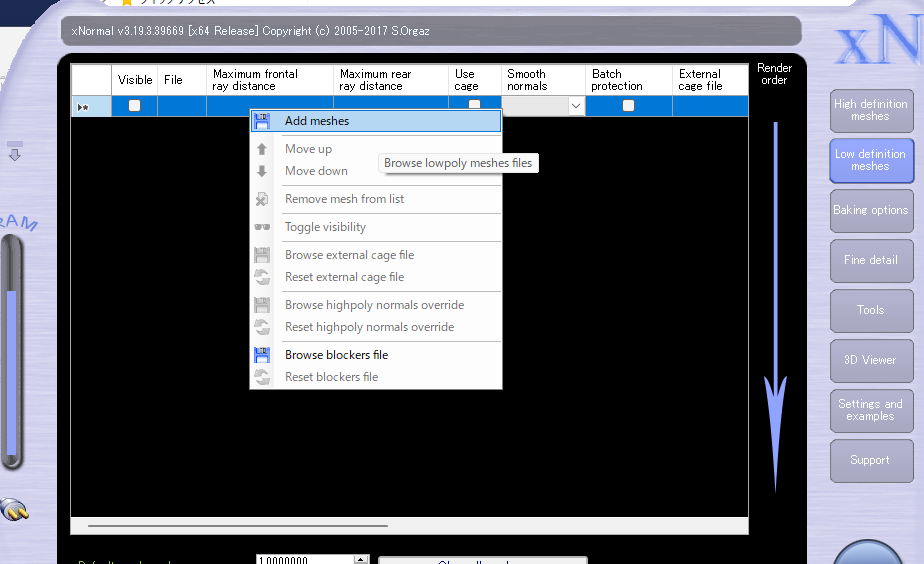Viewport: 924px width, 564px height.
Task: Click the Move down arrow icon
Action: pos(262,171)
